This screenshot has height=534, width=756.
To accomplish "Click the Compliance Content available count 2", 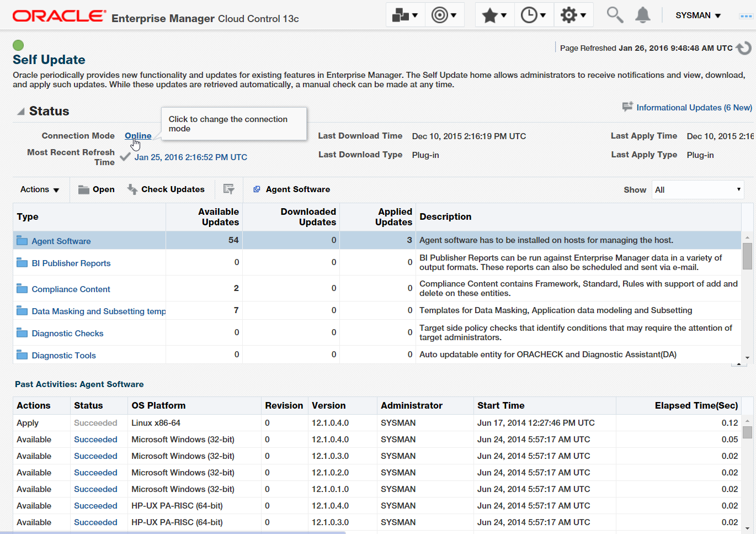I will pyautogui.click(x=236, y=288).
